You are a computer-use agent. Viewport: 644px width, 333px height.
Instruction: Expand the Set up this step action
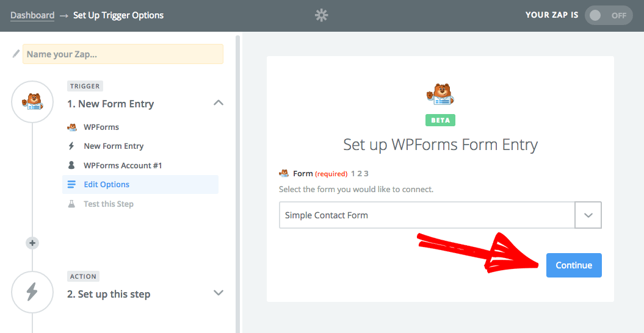(x=219, y=293)
